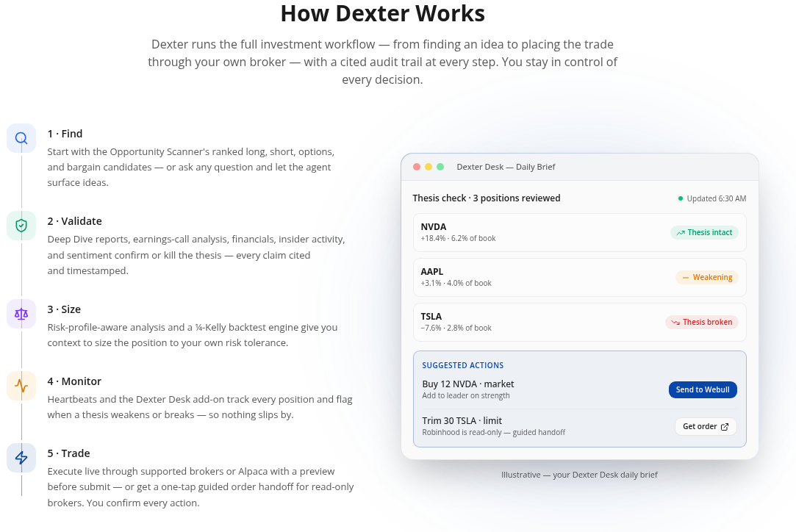Click the '2 · Validate' step heading
The image size is (796, 532).
point(75,221)
